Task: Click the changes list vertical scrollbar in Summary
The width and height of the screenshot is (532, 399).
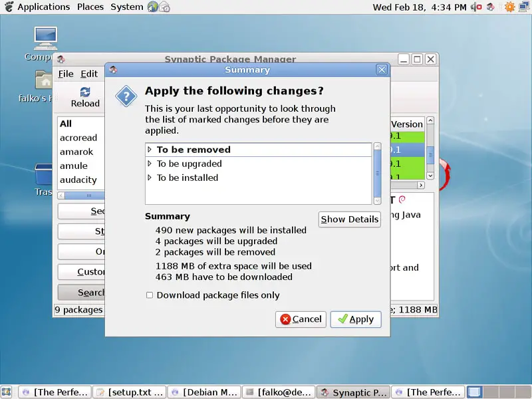Action: 377,174
